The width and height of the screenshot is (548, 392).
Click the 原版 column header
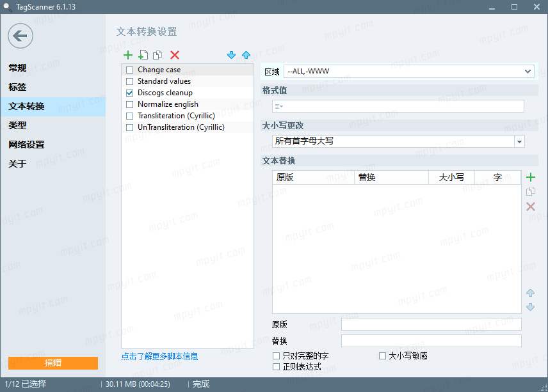click(x=314, y=177)
